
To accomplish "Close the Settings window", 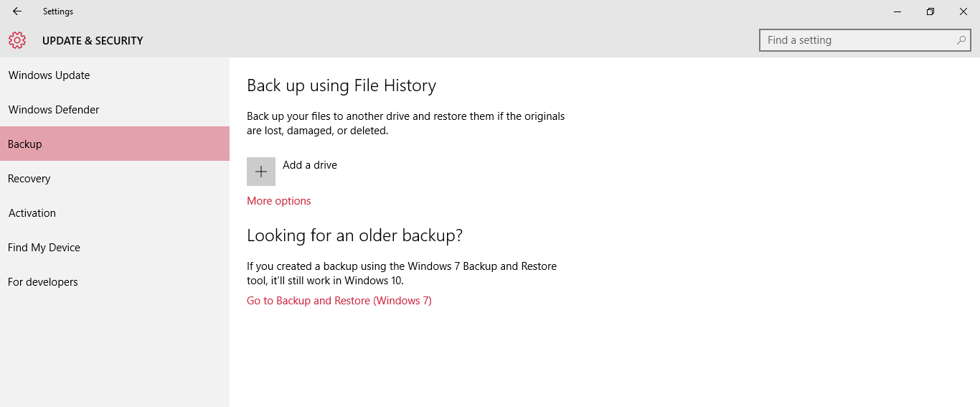I will pos(963,11).
